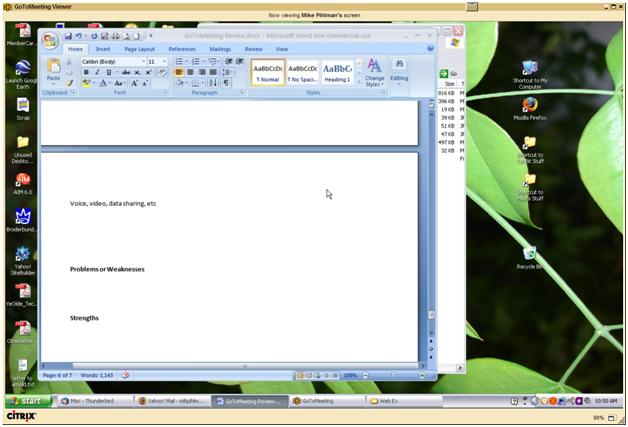628x427 pixels.
Task: Switch to the Page Layout ribbon tab
Action: pyautogui.click(x=139, y=48)
